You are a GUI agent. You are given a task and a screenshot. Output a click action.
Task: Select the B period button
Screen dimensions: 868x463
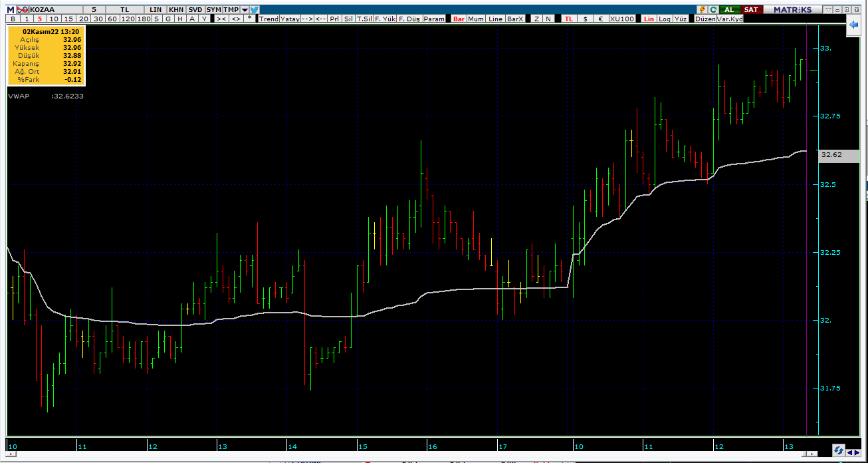tap(13, 19)
